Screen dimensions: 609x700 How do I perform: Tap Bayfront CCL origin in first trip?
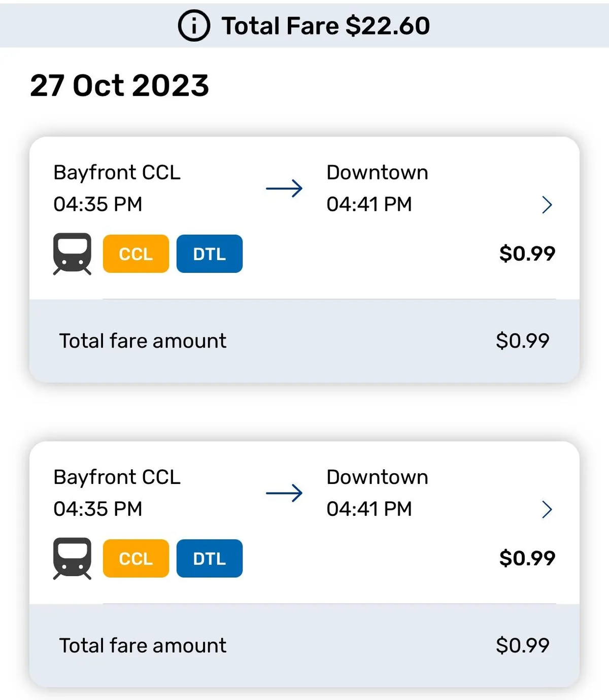click(x=117, y=172)
